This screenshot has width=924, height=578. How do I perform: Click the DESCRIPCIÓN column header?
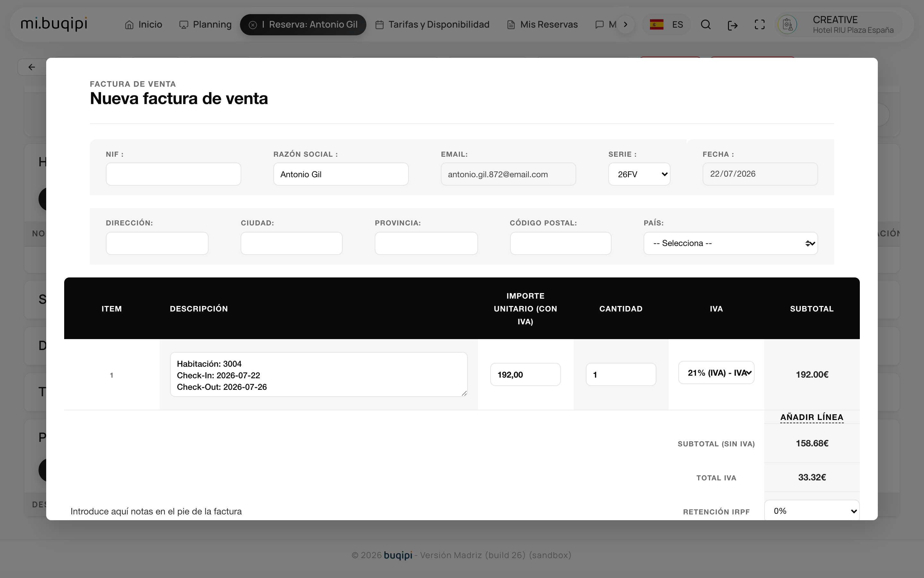click(x=199, y=309)
